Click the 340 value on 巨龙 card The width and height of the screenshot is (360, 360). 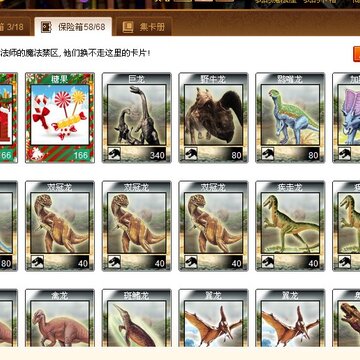157,155
